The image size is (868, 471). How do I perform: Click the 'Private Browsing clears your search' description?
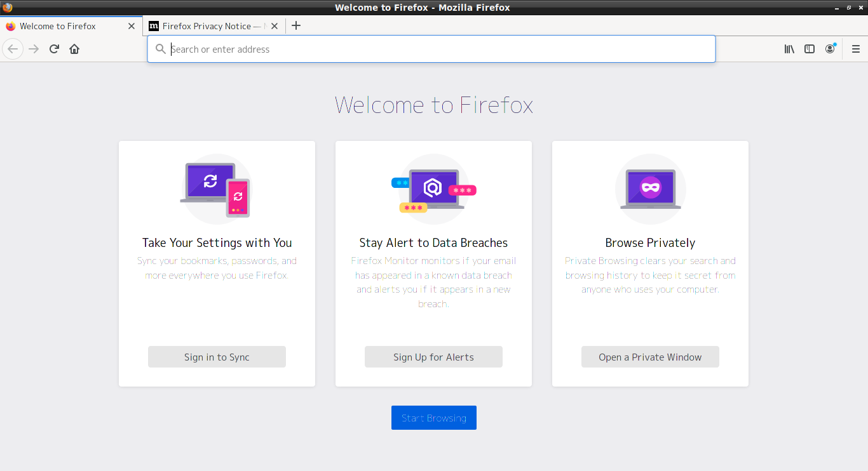click(650, 275)
